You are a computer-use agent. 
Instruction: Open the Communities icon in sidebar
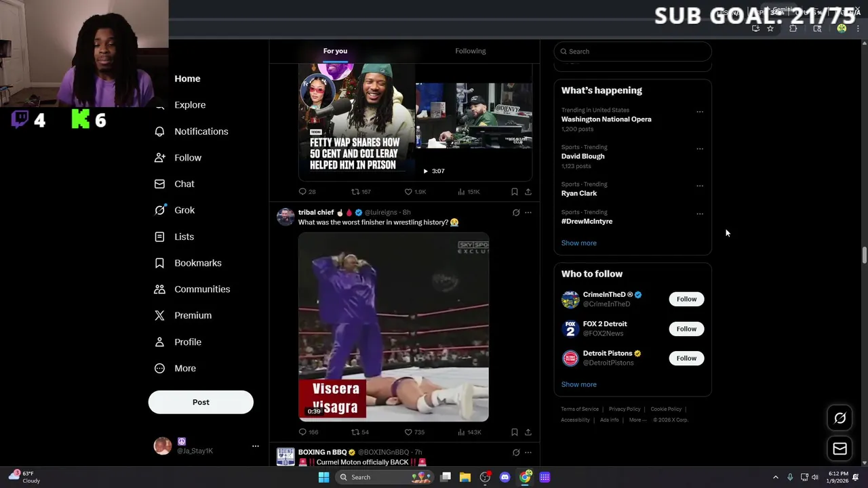[159, 289]
